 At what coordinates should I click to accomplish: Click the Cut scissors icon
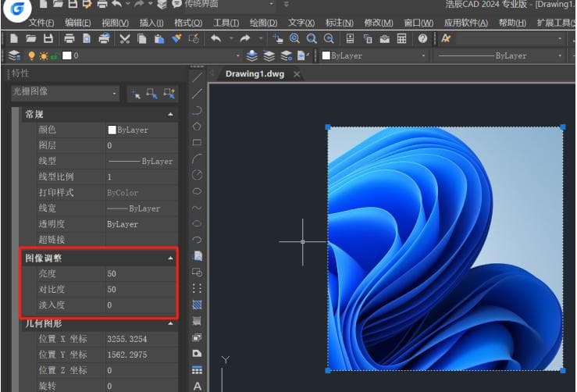pos(125,38)
